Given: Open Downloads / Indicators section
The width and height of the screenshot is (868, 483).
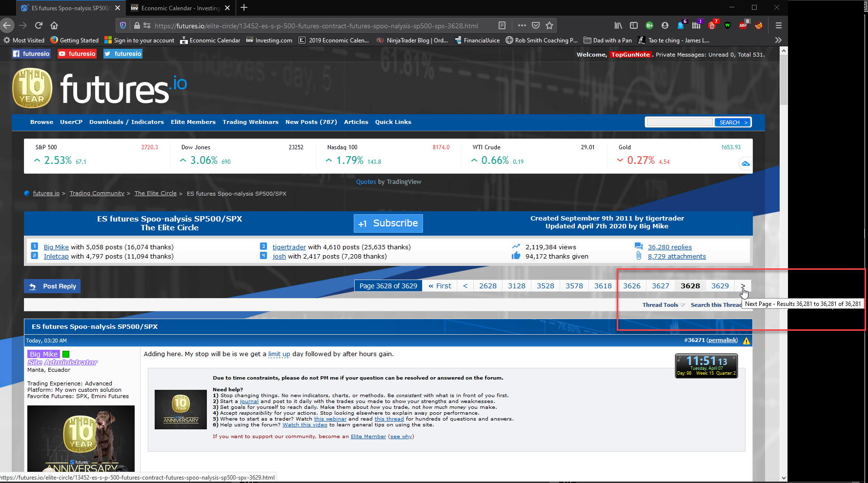Looking at the screenshot, I should (x=126, y=122).
